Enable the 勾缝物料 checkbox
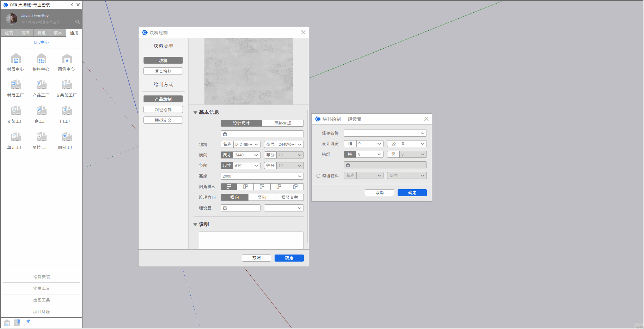 pyautogui.click(x=318, y=176)
